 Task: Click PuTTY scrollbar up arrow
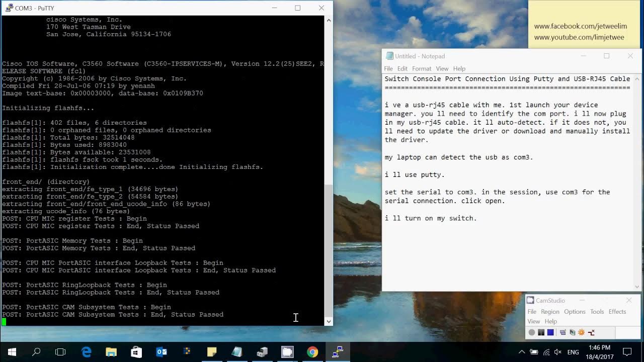coord(329,20)
